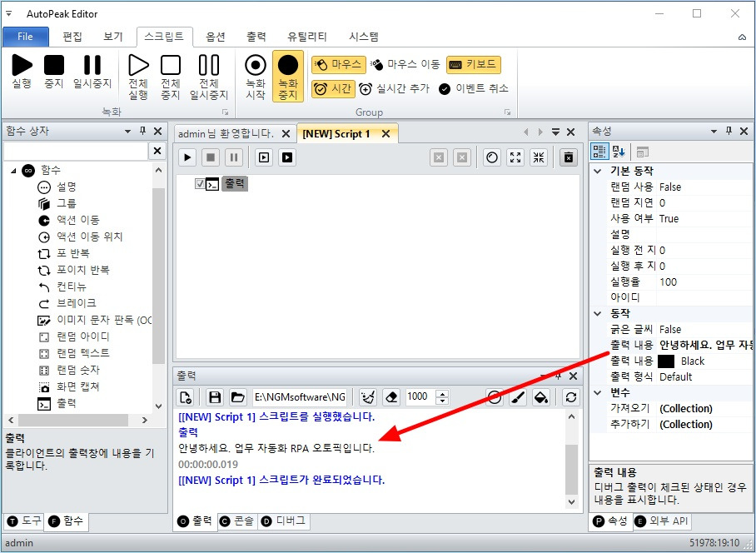The image size is (756, 553).
Task: Switch to the 디버그 bottom tab
Action: 283,521
